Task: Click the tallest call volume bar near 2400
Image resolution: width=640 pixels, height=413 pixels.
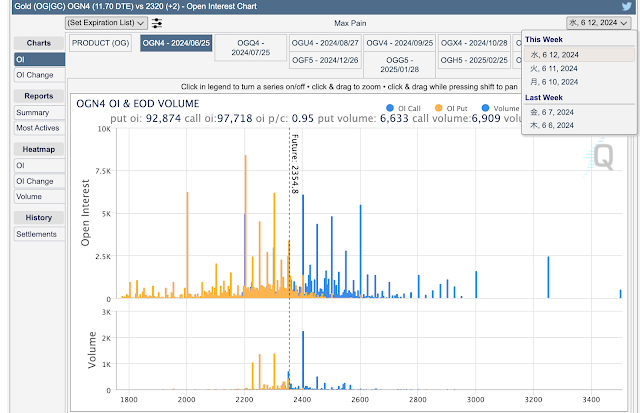Action: pyautogui.click(x=303, y=360)
